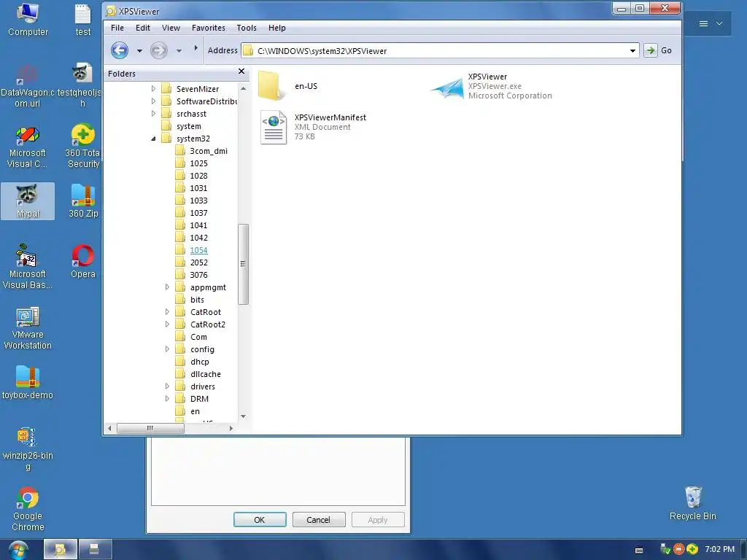This screenshot has height=560, width=747.
Task: Expand the DRM folder node
Action: [167, 399]
